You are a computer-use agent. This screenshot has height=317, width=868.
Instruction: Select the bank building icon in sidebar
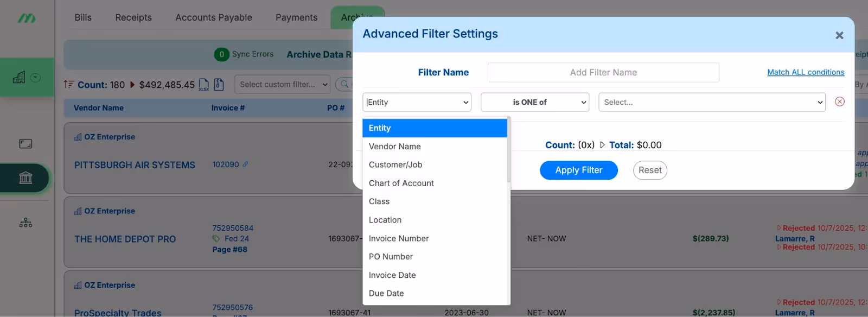click(x=25, y=177)
